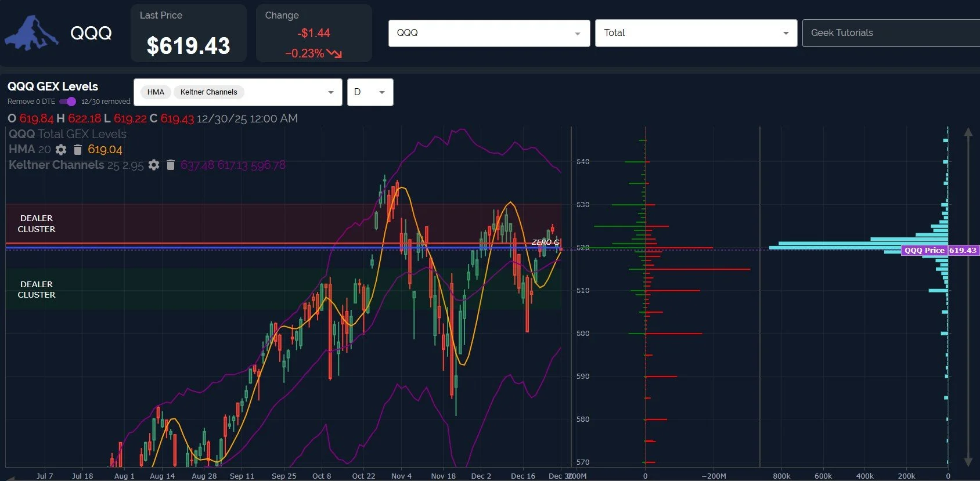
Task: Click the QQQ Price 619.43 label
Action: [x=939, y=250]
